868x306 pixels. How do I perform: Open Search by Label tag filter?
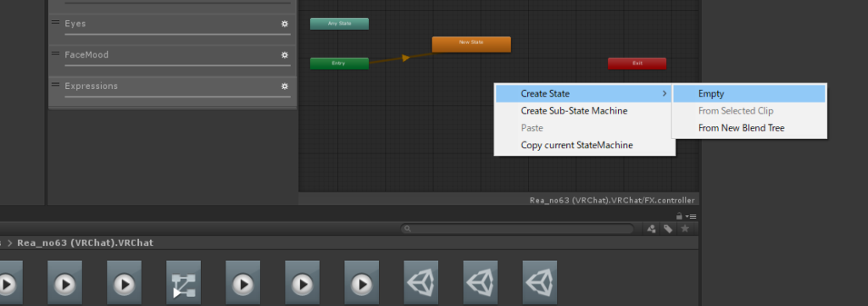point(668,229)
